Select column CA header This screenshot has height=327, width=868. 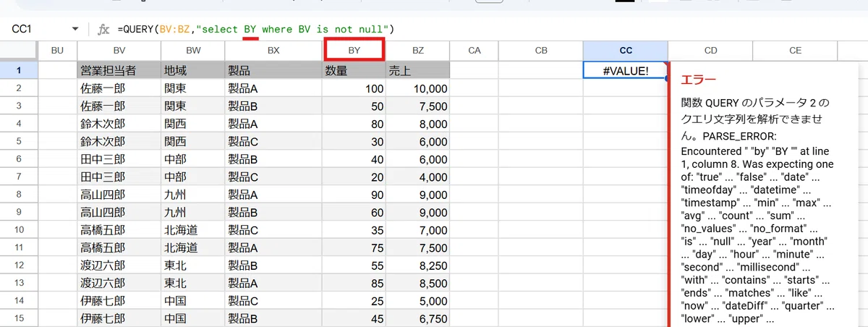(475, 51)
